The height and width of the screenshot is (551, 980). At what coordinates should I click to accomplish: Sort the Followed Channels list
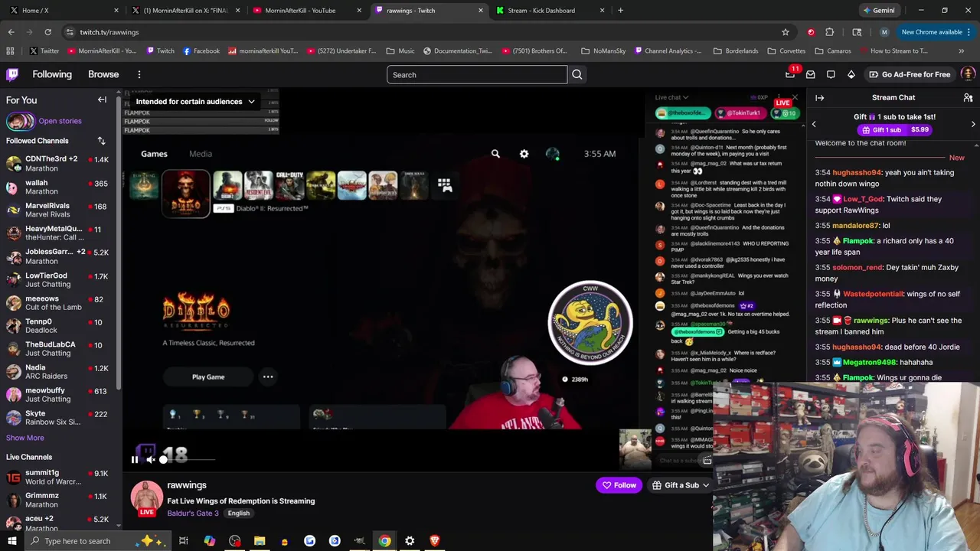coord(101,141)
